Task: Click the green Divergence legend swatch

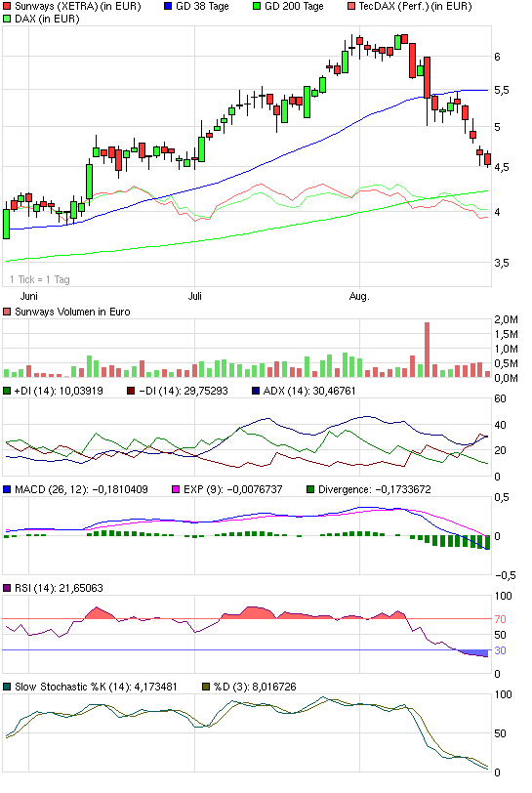Action: click(x=310, y=489)
